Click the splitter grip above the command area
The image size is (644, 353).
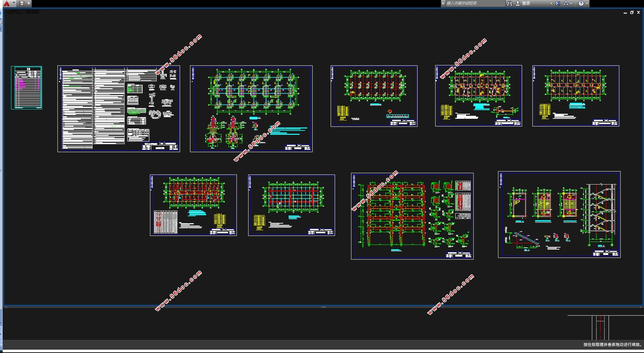(x=323, y=307)
